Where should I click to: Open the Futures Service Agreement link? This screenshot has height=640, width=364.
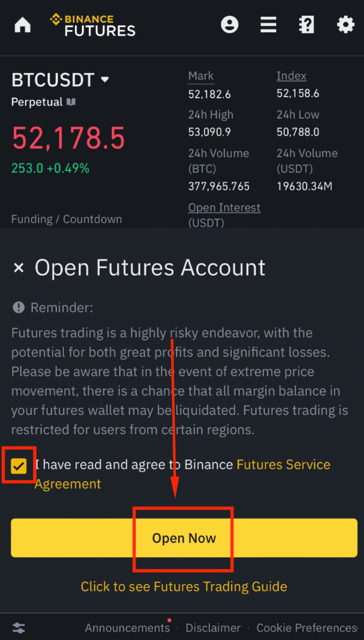coord(283,465)
